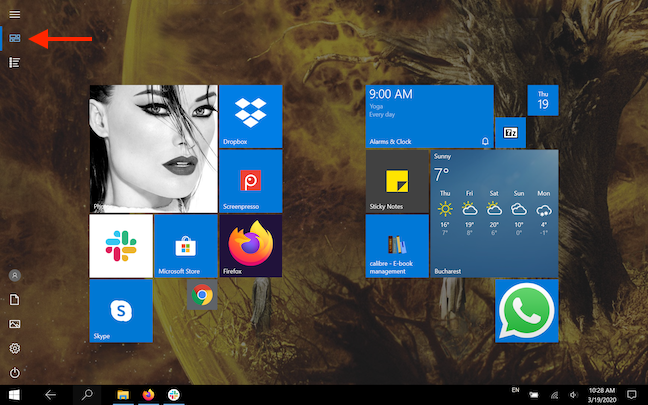Open the Pictures shortcut icon
The image size is (648, 405).
click(x=14, y=324)
